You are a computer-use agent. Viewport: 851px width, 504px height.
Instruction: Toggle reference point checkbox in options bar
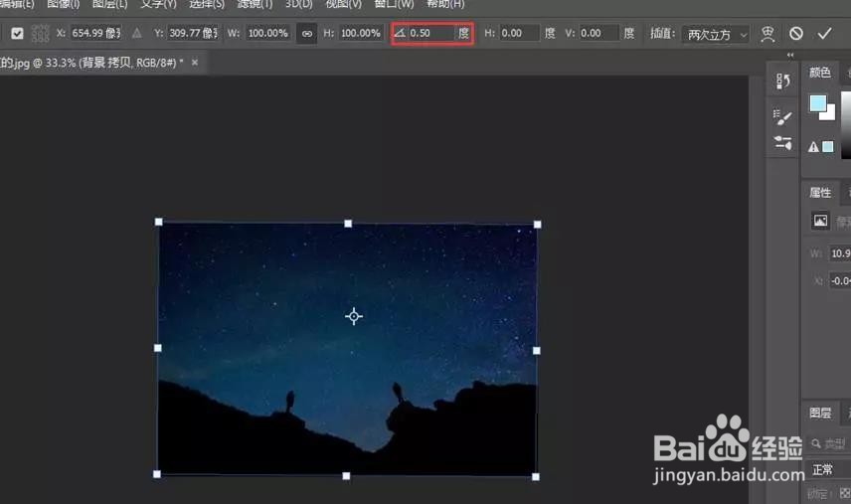coord(17,34)
